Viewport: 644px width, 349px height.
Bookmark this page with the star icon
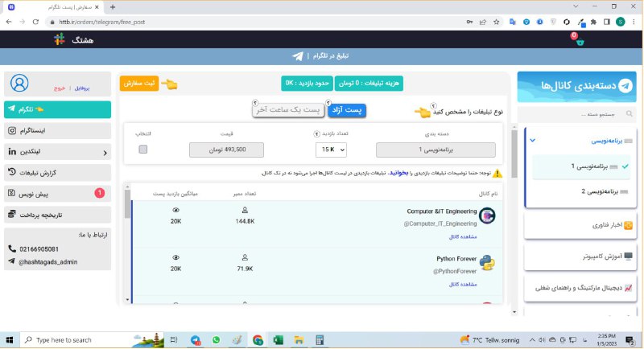pos(496,22)
